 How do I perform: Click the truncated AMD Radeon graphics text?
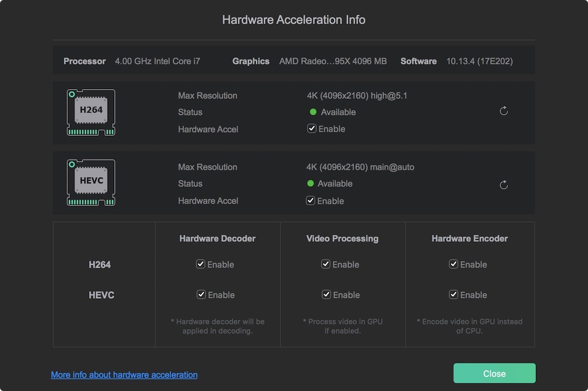point(333,61)
